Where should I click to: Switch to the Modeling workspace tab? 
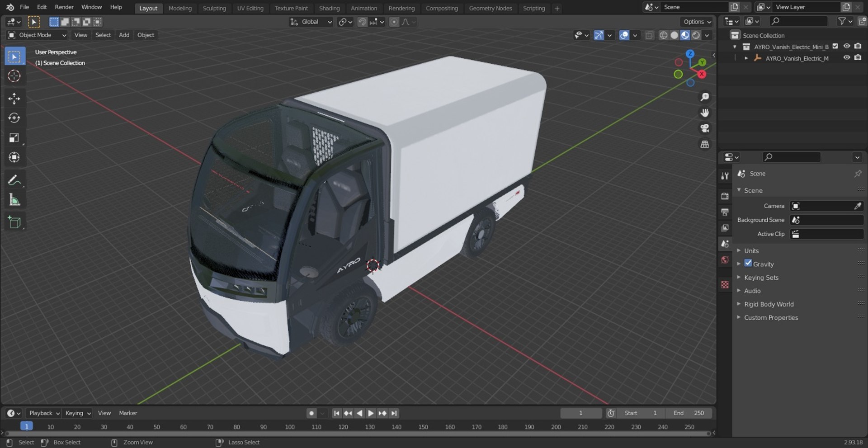(x=180, y=8)
